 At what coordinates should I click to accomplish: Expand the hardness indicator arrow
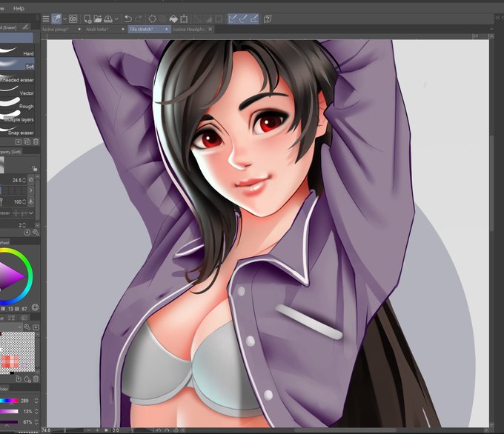coord(31,190)
